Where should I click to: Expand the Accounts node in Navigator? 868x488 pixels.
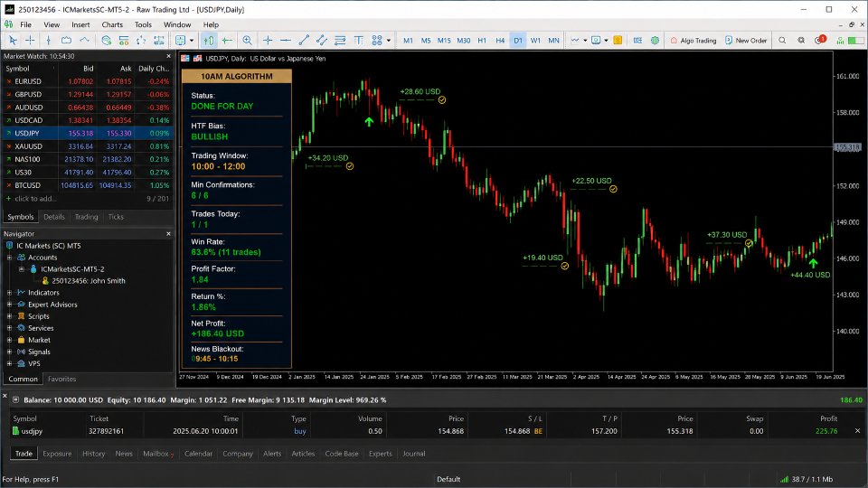(x=9, y=258)
